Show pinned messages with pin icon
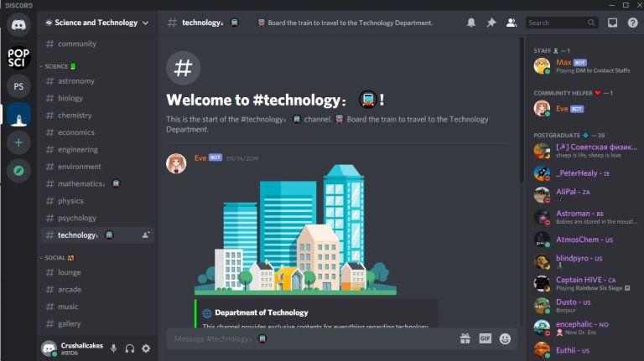Viewport: 644px width, 361px height. tap(491, 23)
